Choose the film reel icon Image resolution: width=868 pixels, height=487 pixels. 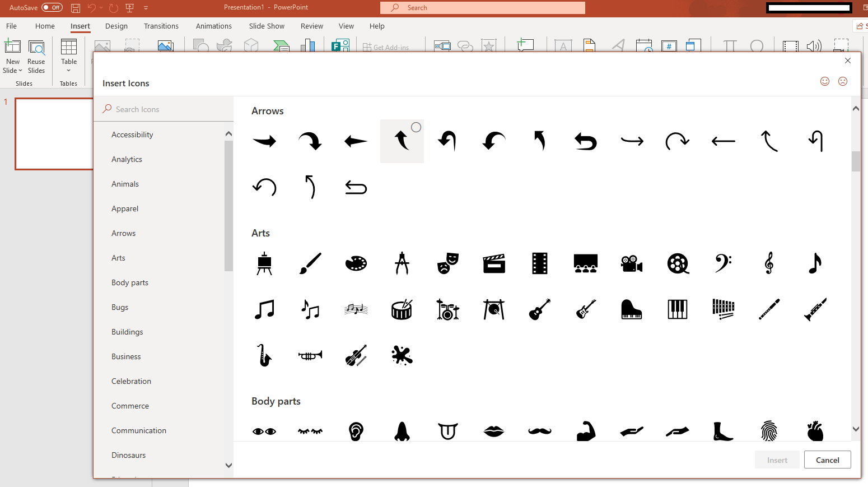[678, 263]
